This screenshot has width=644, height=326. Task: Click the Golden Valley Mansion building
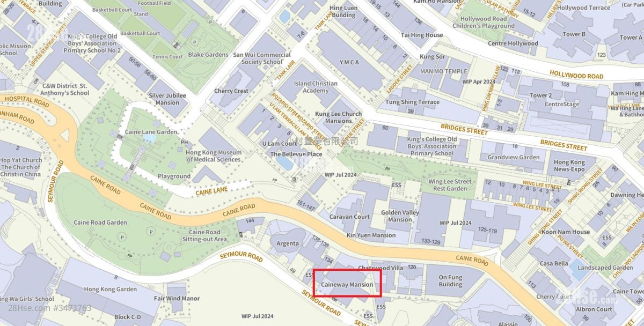(x=400, y=216)
